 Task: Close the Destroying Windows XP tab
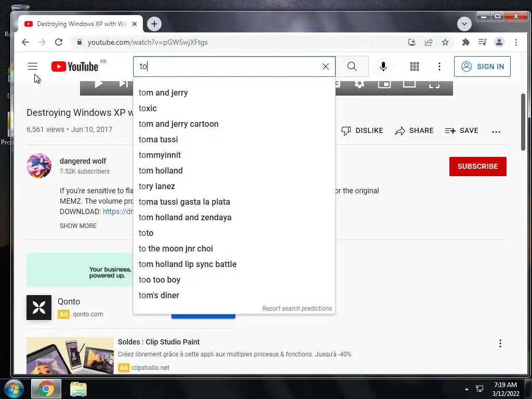135,24
